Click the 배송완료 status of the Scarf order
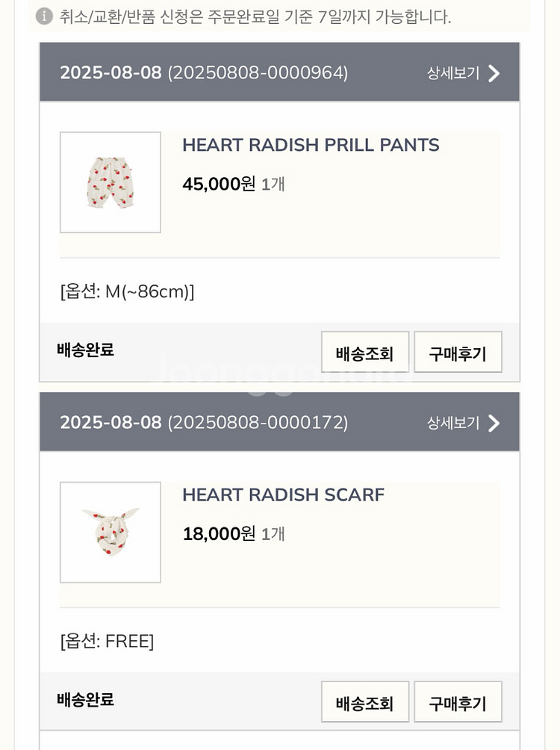Viewport: 560px width, 750px height. click(85, 700)
